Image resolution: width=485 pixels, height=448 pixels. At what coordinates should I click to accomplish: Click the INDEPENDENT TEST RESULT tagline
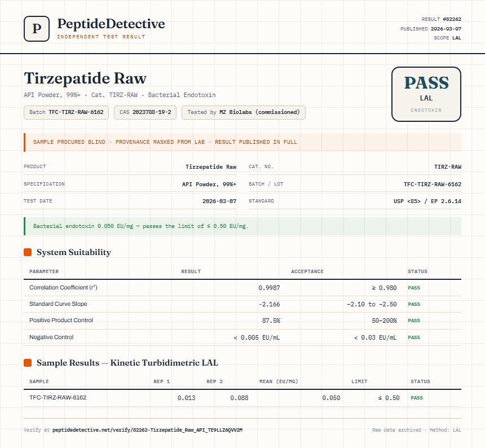click(101, 37)
